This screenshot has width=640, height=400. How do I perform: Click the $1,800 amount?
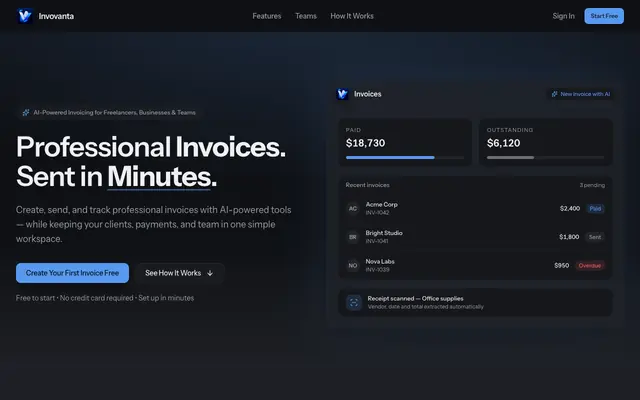tap(569, 237)
